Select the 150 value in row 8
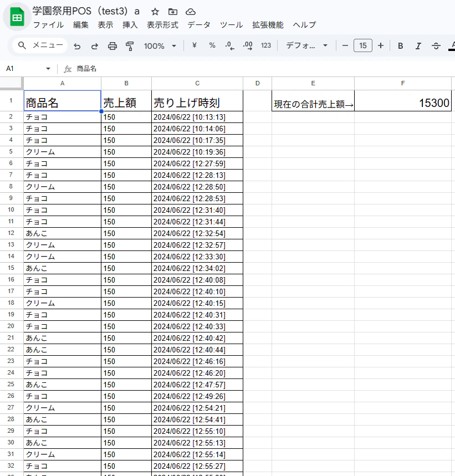455x476 pixels. tap(126, 187)
